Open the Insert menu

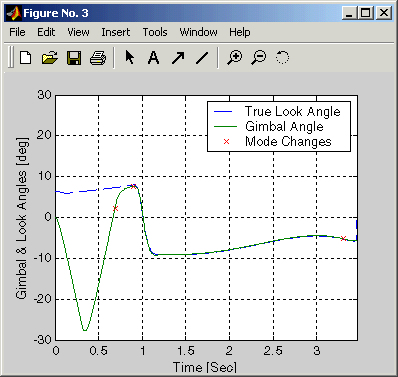116,32
